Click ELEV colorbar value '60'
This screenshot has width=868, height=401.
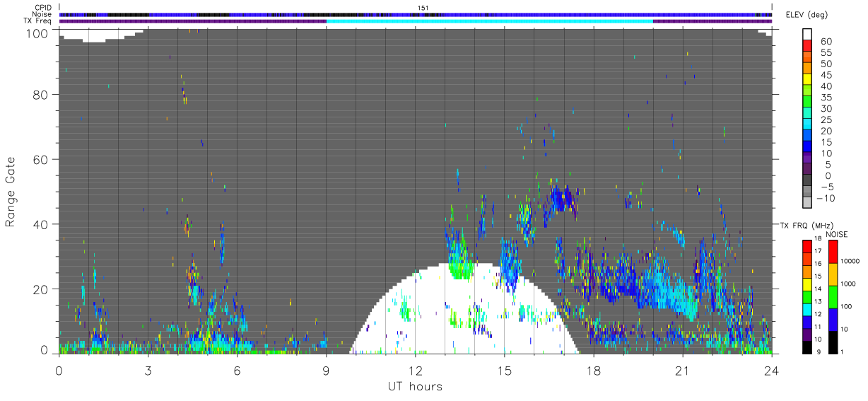coord(825,41)
